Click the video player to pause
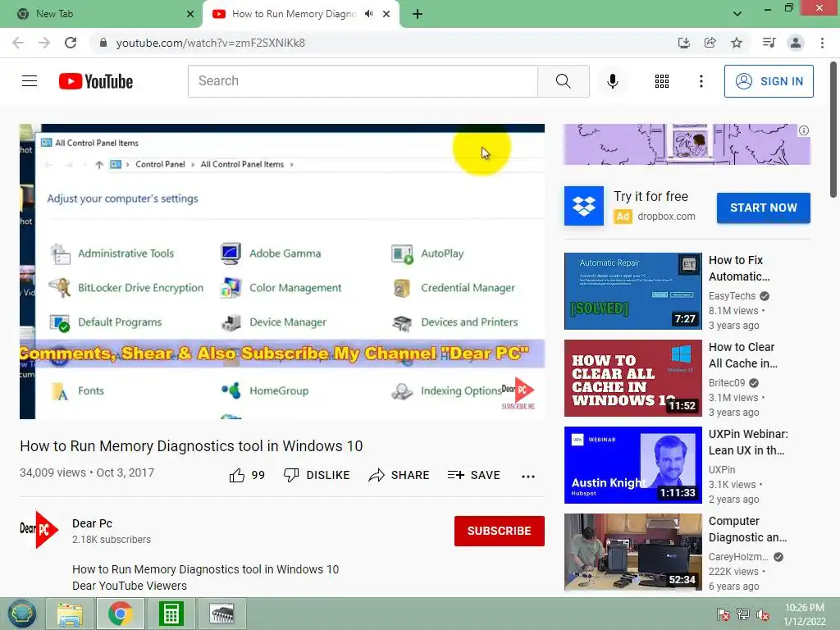Image resolution: width=840 pixels, height=630 pixels. (x=282, y=271)
